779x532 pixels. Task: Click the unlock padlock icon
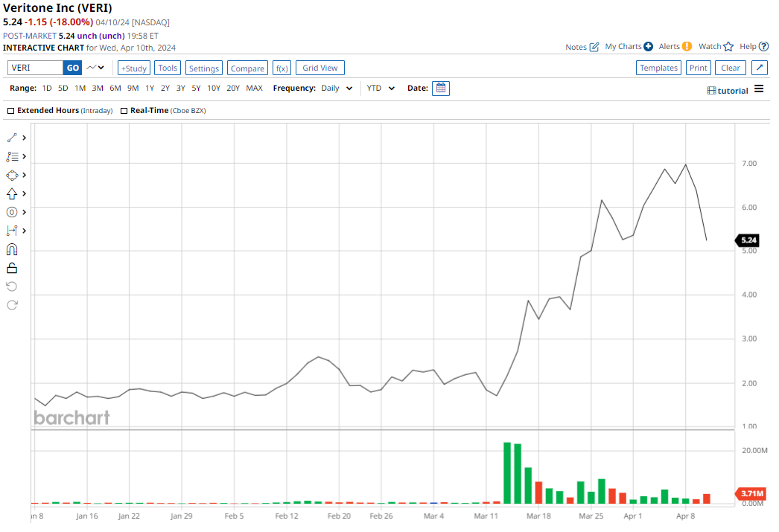12,268
